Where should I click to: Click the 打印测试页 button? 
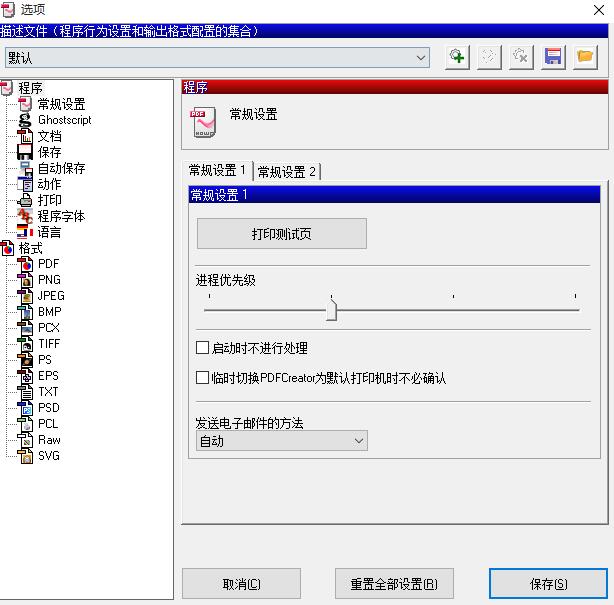point(282,234)
